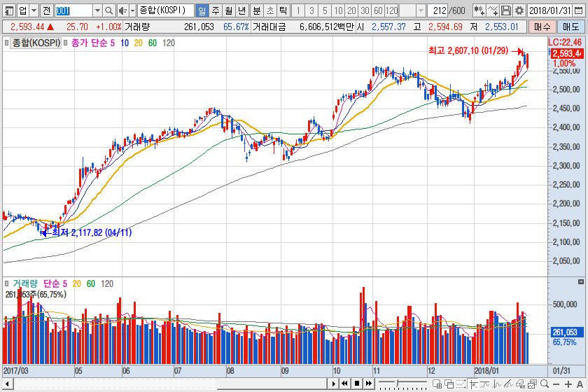Open the dropdown next to 업 button
The height and width of the screenshot is (392, 588).
coord(34,10)
